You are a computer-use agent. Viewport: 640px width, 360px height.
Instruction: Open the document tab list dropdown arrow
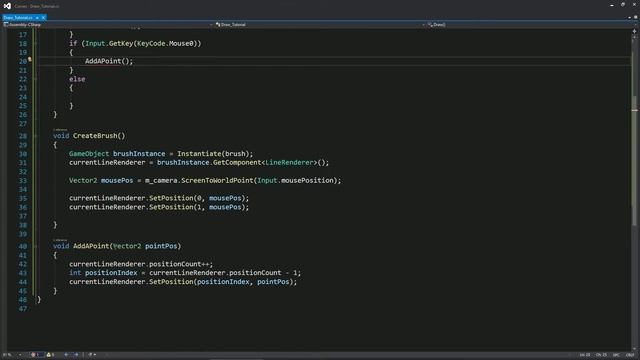[x=629, y=18]
